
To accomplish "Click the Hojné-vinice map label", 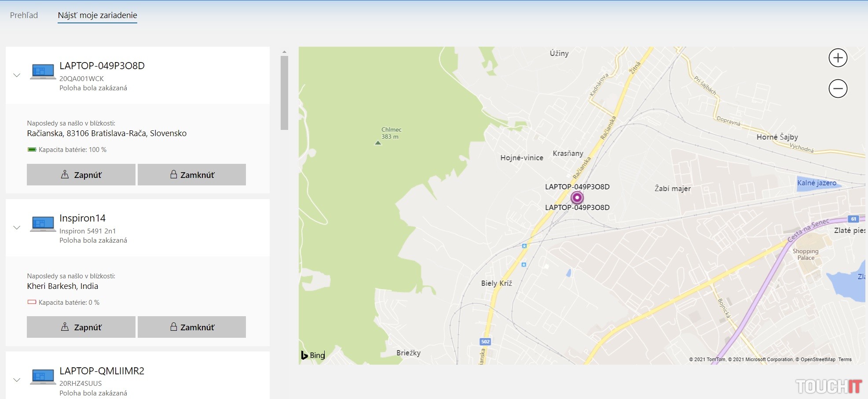I will [522, 158].
